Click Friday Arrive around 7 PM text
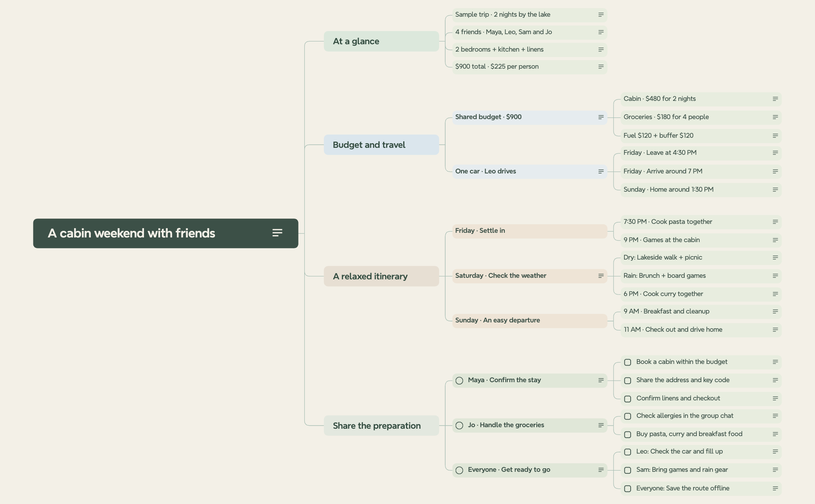 coord(663,171)
